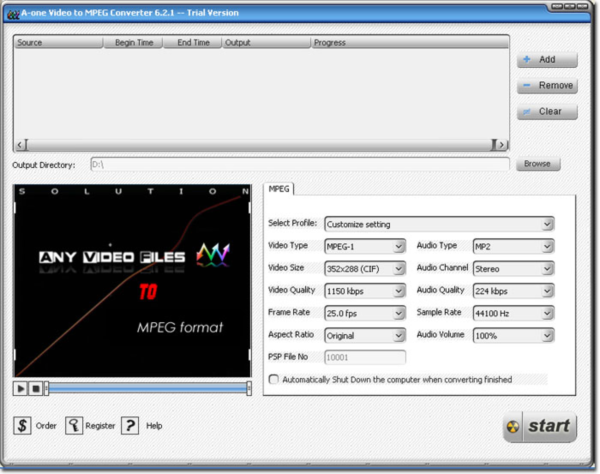Image resolution: width=600 pixels, height=474 pixels.
Task: Click the Order label
Action: click(46, 426)
